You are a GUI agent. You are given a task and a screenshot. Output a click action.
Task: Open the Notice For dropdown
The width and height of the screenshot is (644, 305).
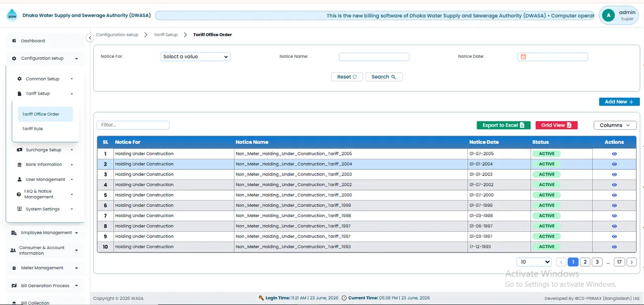195,57
